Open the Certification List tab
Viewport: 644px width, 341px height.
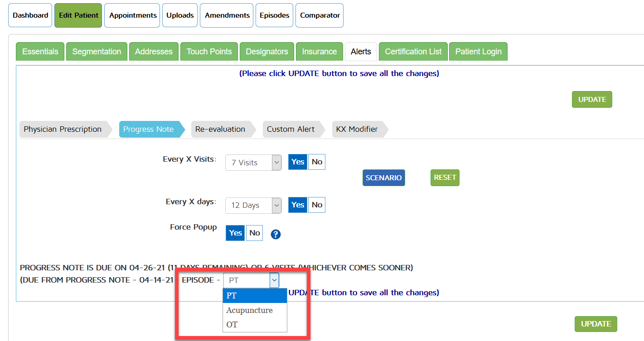[x=413, y=52]
